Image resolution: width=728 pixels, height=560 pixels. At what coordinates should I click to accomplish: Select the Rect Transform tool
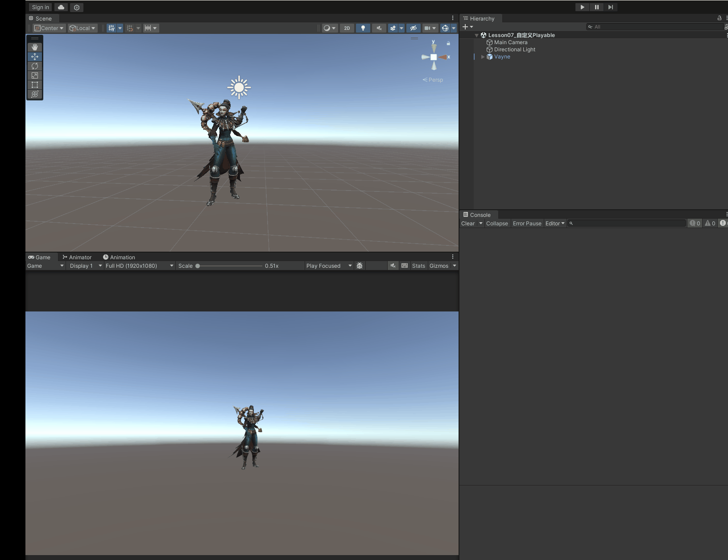(35, 85)
